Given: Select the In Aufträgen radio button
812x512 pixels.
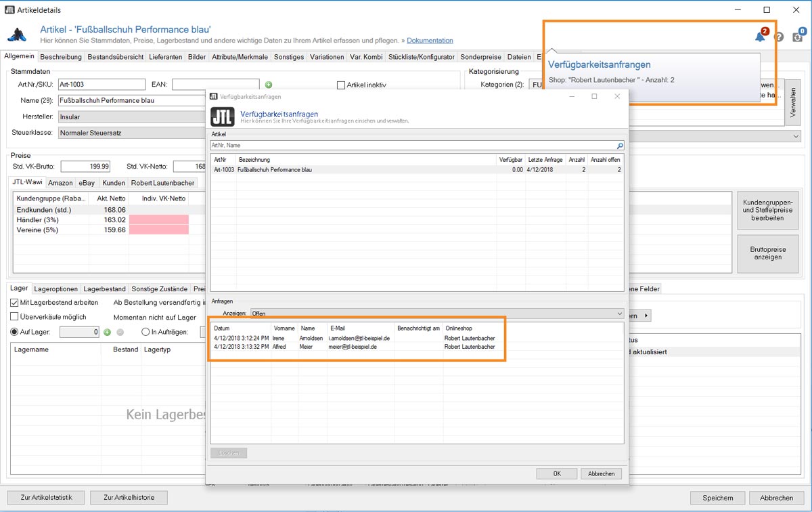Looking at the screenshot, I should (145, 332).
